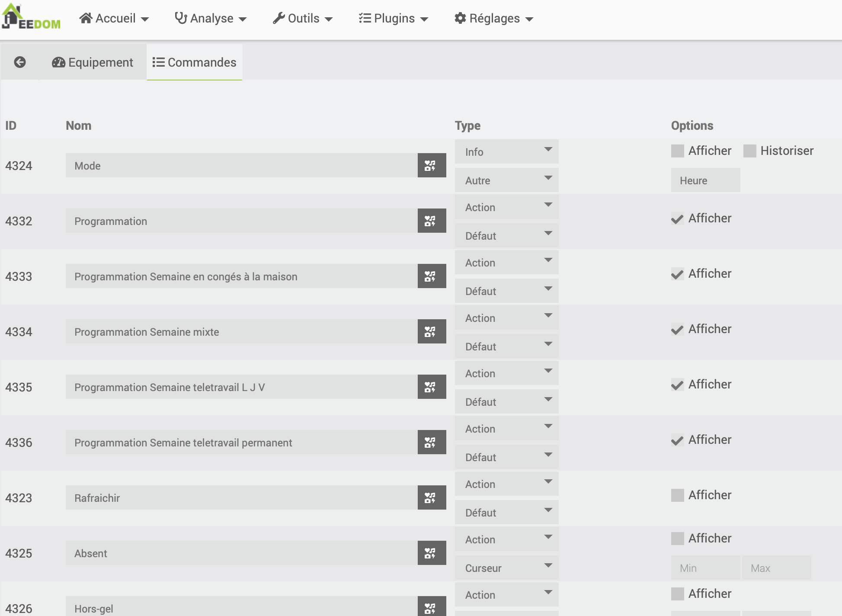Choose icon for Programmation Semaine teletravail permanent
This screenshot has width=842, height=616.
pyautogui.click(x=431, y=443)
